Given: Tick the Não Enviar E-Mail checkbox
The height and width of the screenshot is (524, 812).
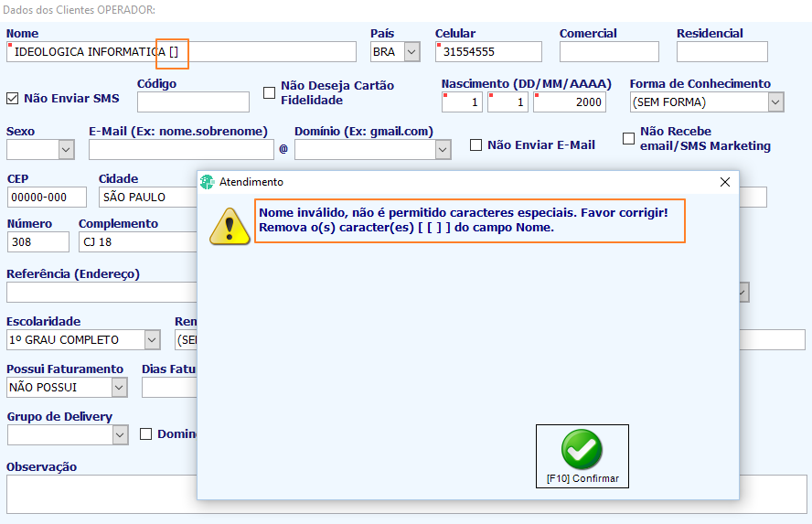Looking at the screenshot, I should click(475, 145).
